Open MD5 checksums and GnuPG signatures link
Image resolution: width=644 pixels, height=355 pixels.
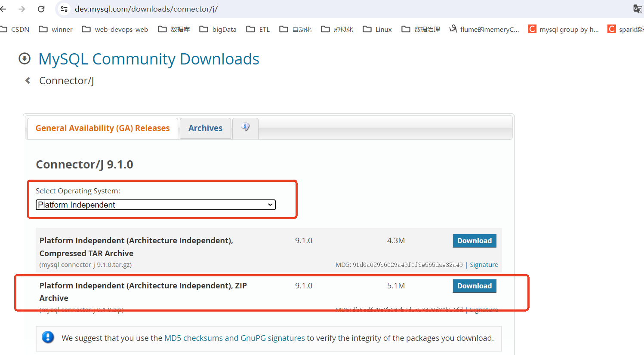click(234, 338)
